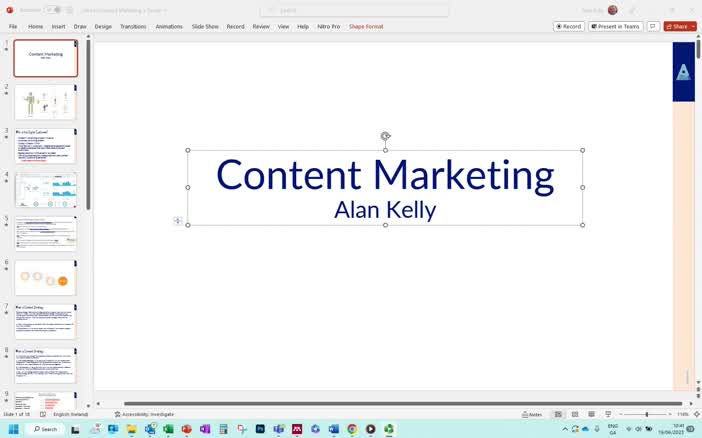Image resolution: width=702 pixels, height=438 pixels.
Task: Click the zoom percentage value
Action: [682, 414]
